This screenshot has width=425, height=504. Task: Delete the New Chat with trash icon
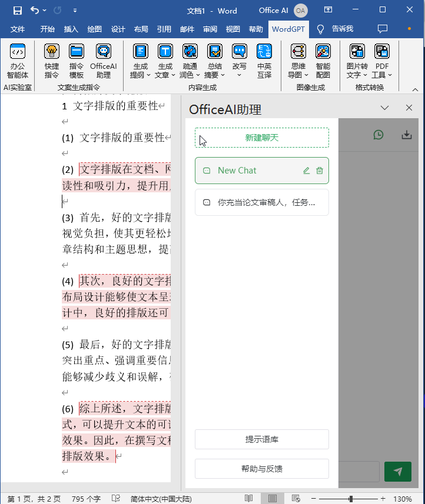[x=320, y=171]
